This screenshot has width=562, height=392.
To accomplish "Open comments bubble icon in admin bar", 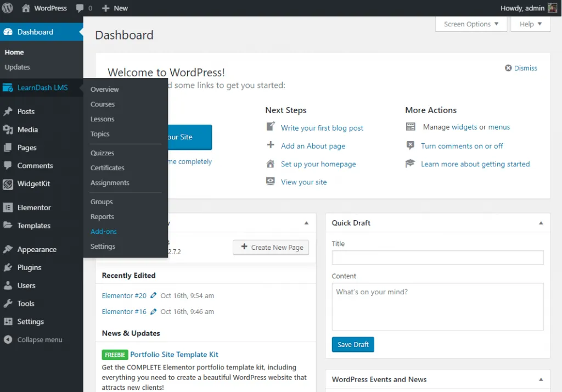I will [x=80, y=8].
